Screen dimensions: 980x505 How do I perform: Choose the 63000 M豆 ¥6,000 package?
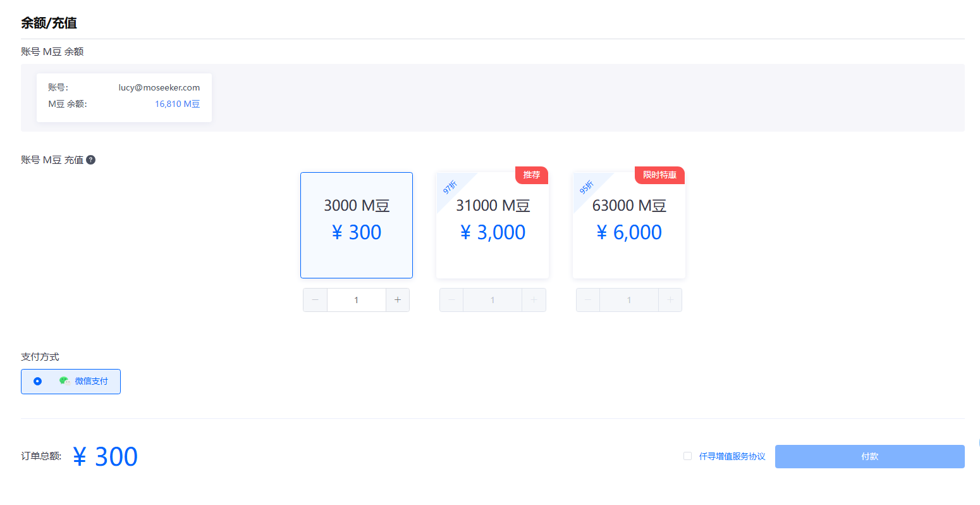click(x=629, y=225)
